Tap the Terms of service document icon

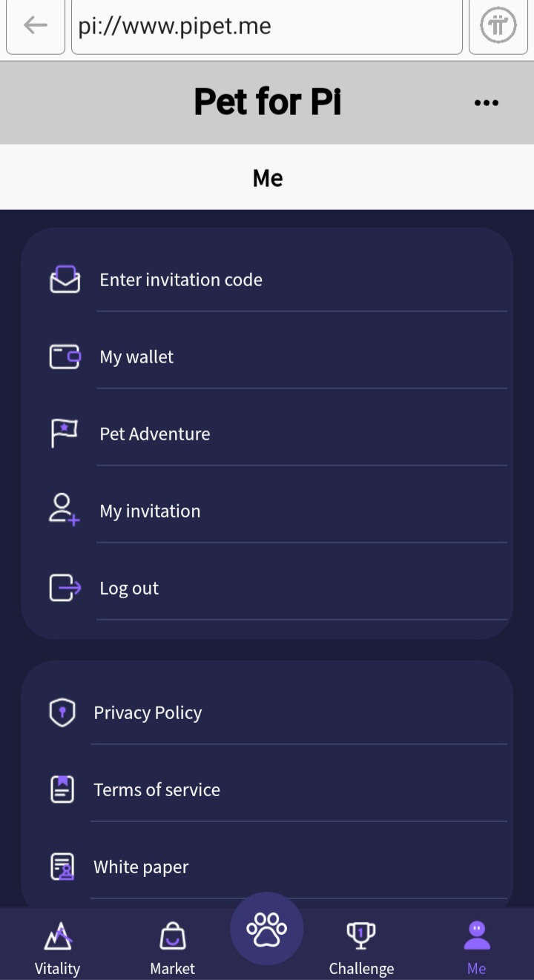[x=62, y=789]
